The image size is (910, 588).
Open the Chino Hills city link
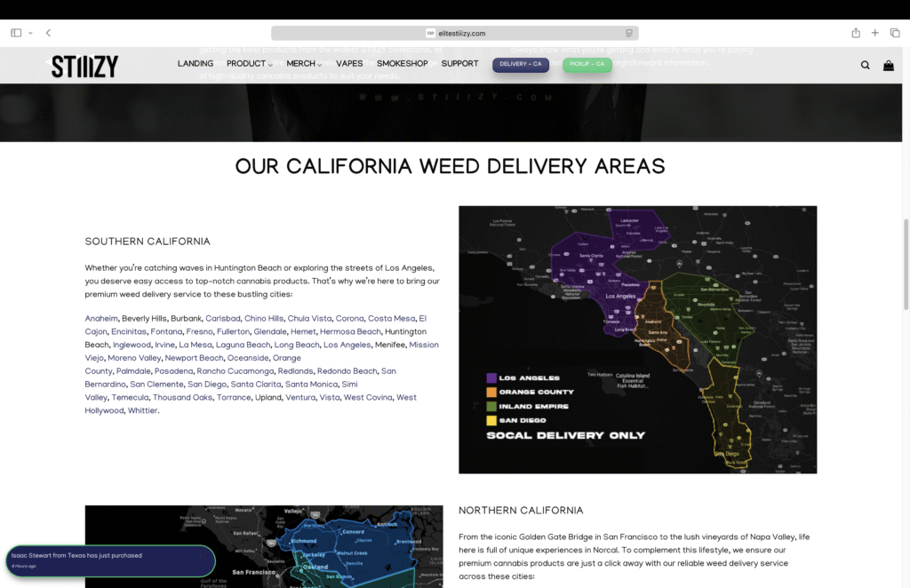(264, 318)
